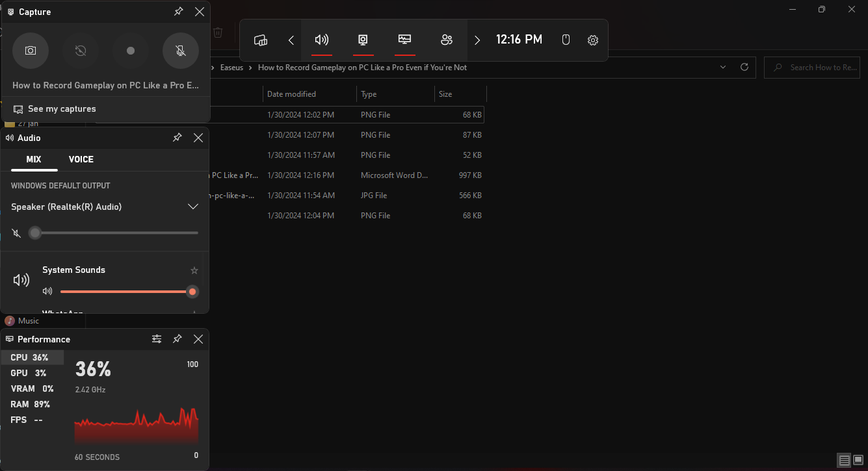The height and width of the screenshot is (471, 868).
Task: Open the Capture widget from the toolbar
Action: point(363,39)
